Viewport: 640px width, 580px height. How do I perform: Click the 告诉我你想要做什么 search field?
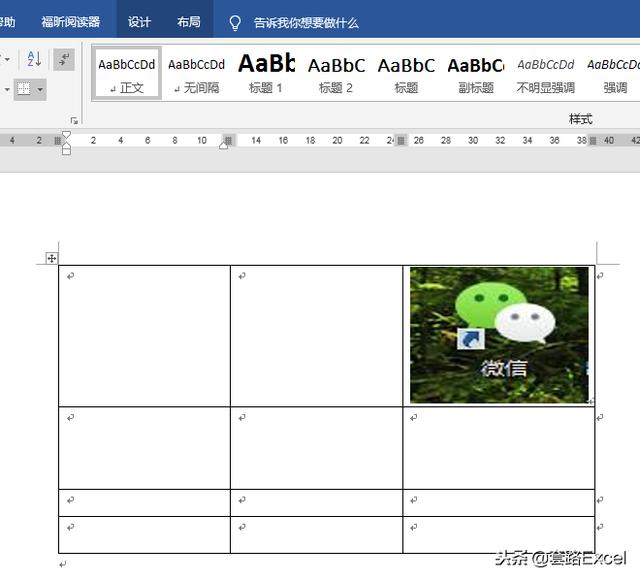(x=306, y=22)
